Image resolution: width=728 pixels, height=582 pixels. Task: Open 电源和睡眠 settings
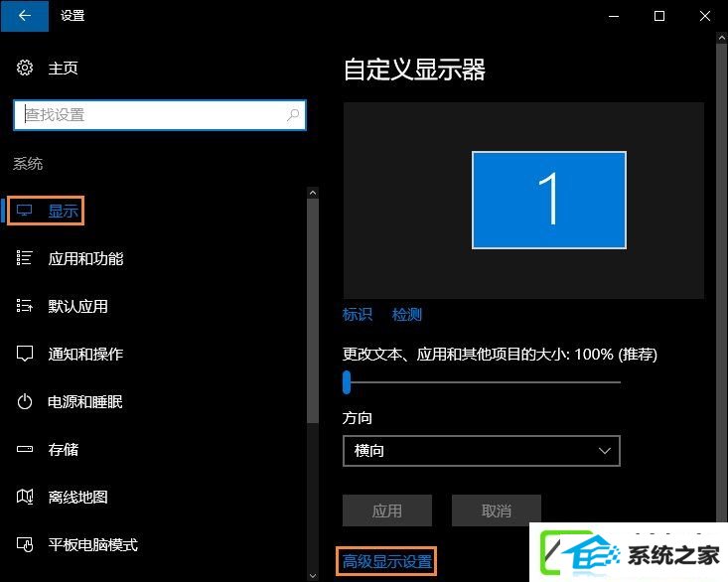[85, 402]
